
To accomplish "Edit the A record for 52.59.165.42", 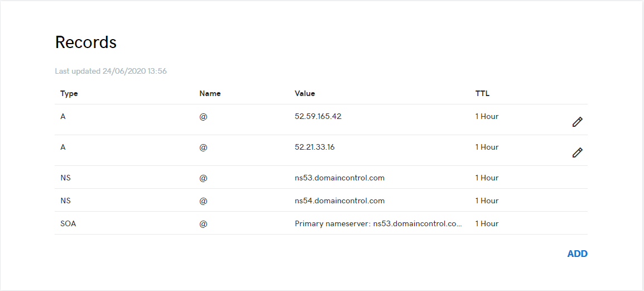I will pyautogui.click(x=577, y=122).
